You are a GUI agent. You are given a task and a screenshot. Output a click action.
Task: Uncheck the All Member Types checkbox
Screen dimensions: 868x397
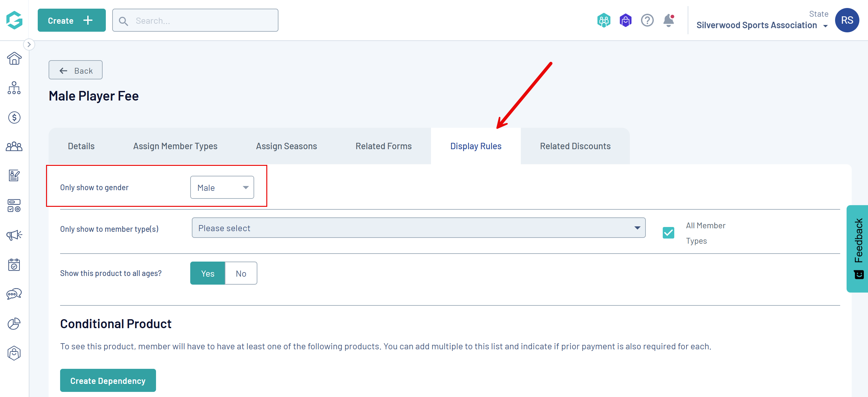coord(668,233)
